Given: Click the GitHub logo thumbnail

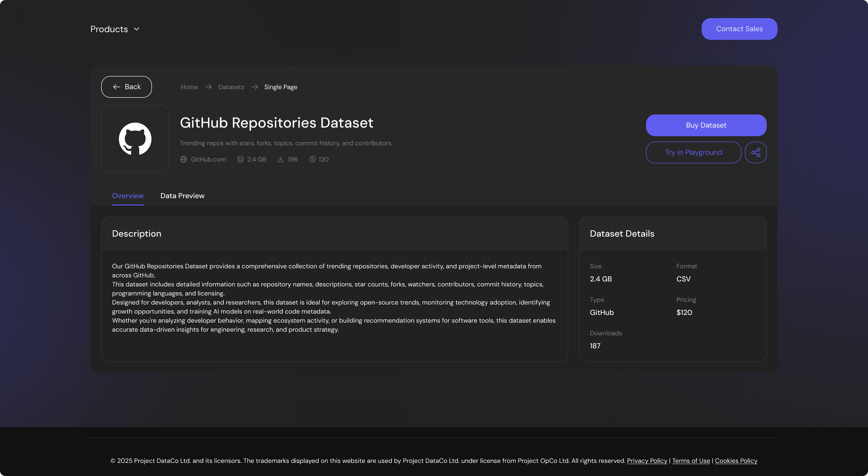Looking at the screenshot, I should click(135, 139).
